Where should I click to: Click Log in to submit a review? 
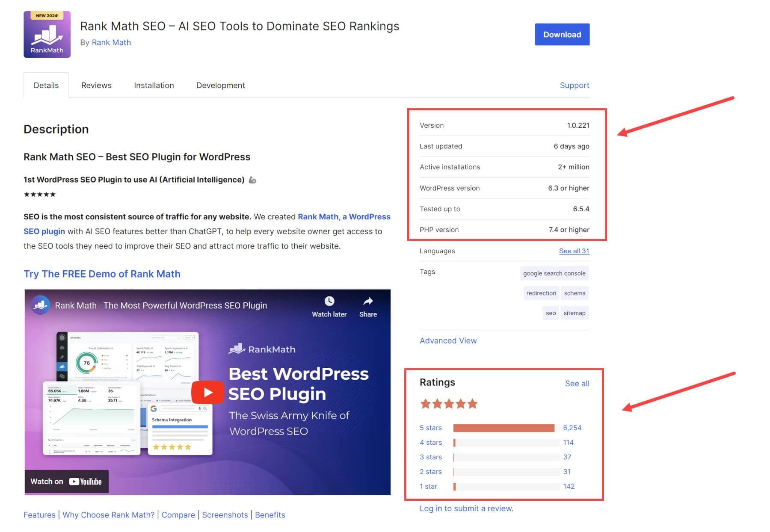(466, 508)
